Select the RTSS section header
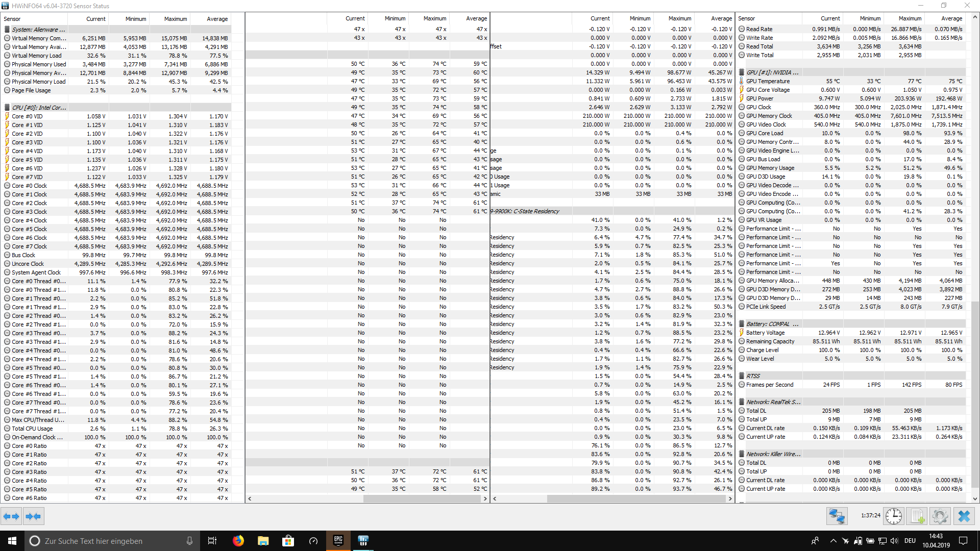The height and width of the screenshot is (551, 980). 851,376
